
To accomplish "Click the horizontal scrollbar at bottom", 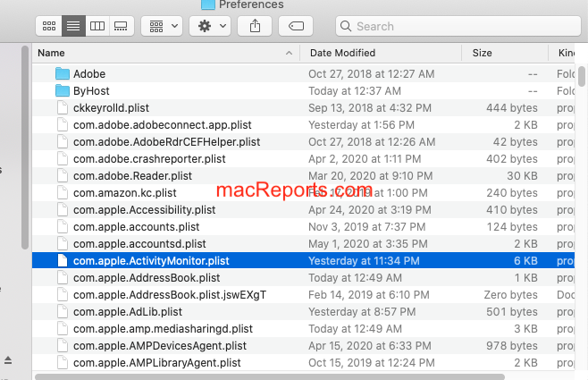I will pos(269,376).
